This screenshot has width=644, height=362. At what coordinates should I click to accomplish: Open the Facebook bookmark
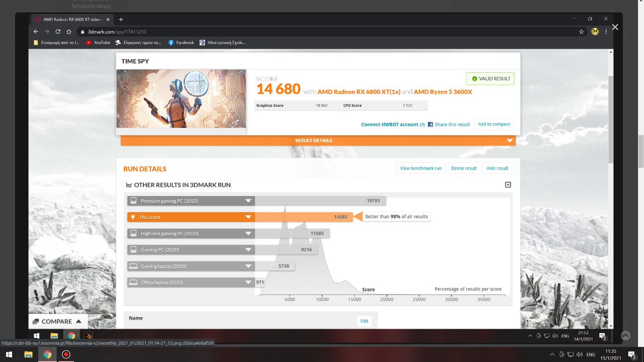pyautogui.click(x=181, y=43)
